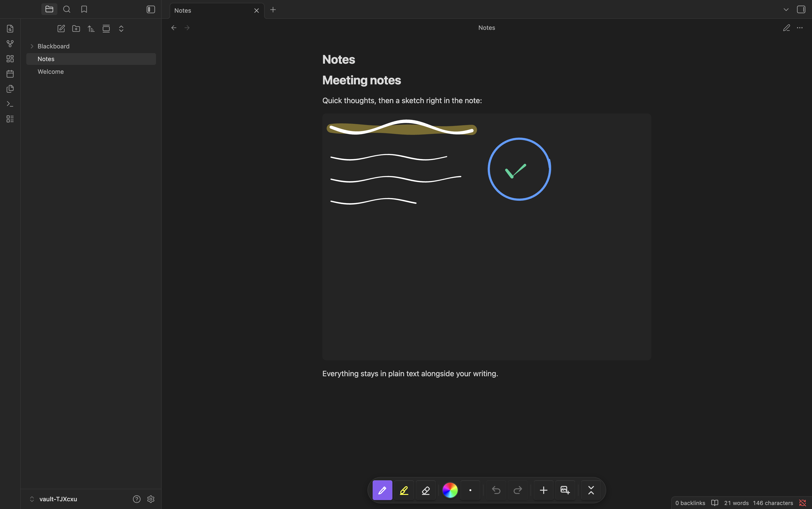
Task: Create a new folder
Action: pos(76,29)
